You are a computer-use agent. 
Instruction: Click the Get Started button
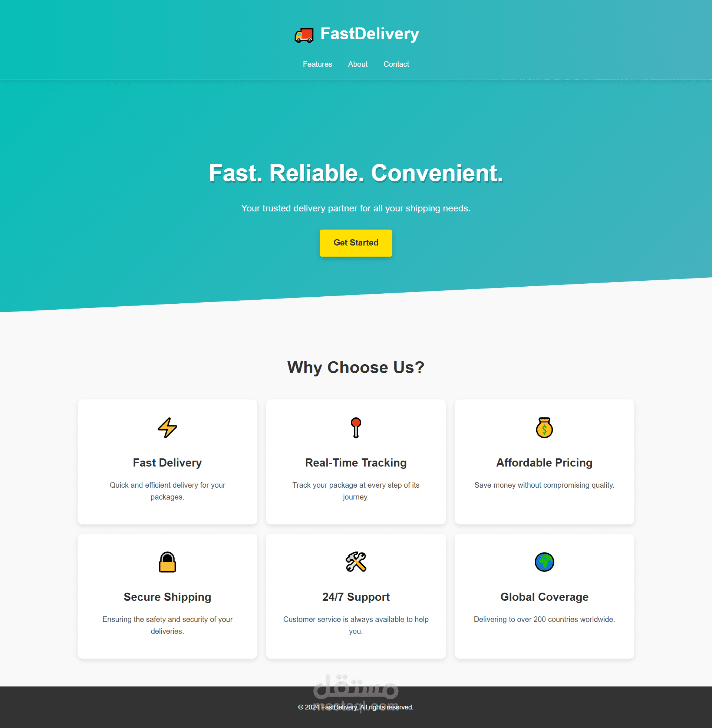point(356,243)
